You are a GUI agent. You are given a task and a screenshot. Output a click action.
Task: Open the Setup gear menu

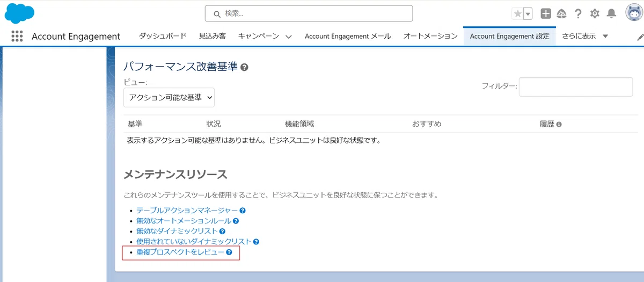point(595,14)
